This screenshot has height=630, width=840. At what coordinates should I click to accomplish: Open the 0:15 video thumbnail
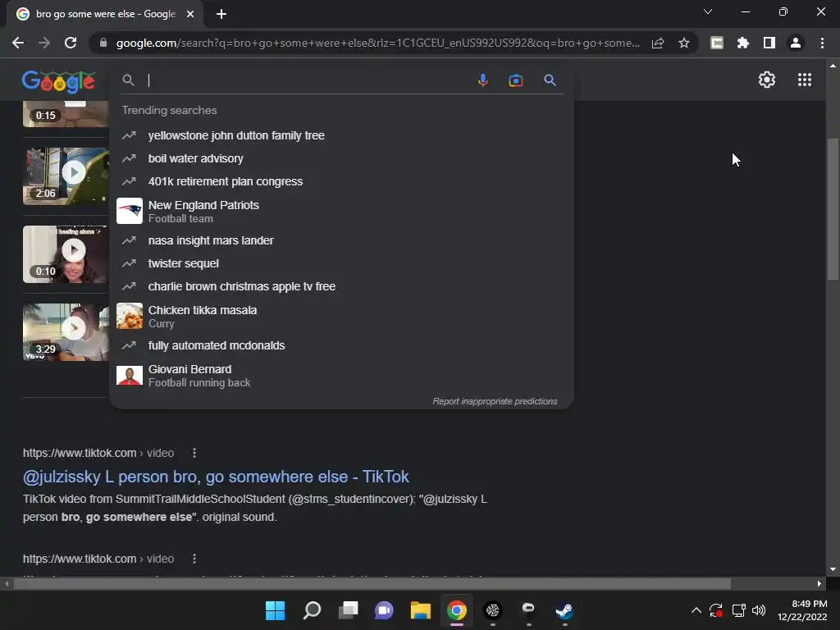pyautogui.click(x=66, y=113)
